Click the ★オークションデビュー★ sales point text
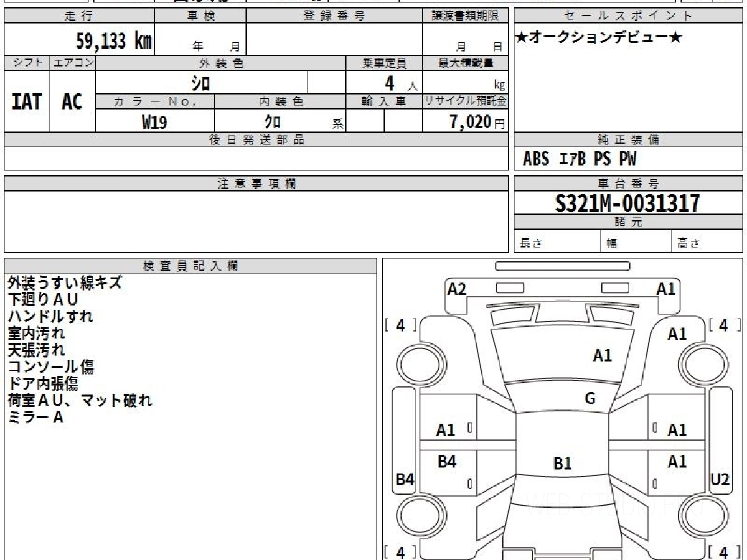This screenshot has width=747, height=560. pos(599,38)
